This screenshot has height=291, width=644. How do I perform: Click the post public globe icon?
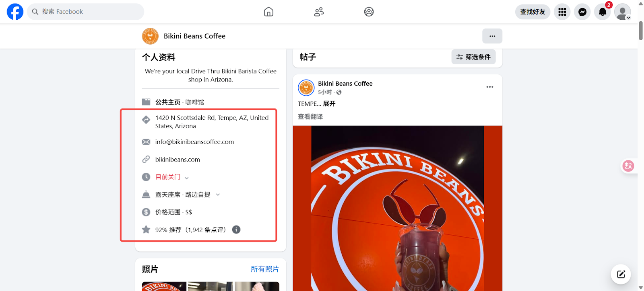[339, 92]
